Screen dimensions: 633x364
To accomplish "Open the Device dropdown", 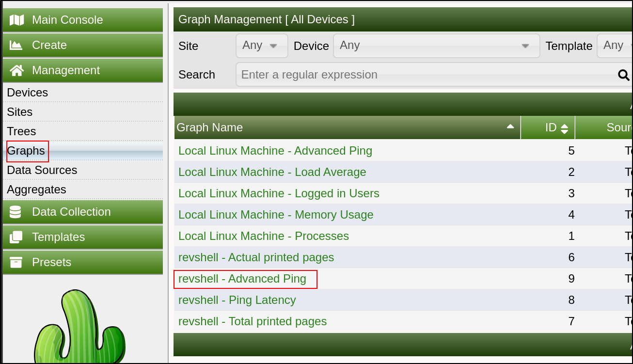I will point(437,46).
